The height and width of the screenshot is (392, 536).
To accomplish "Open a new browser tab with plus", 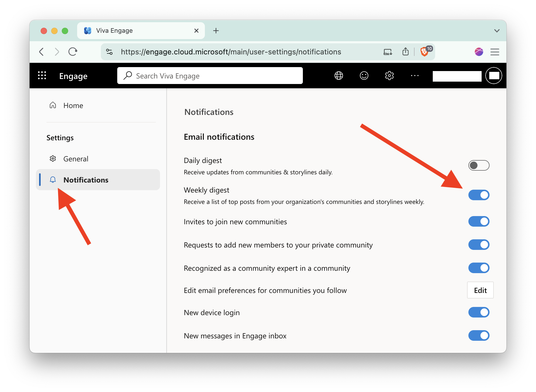I will click(x=216, y=31).
